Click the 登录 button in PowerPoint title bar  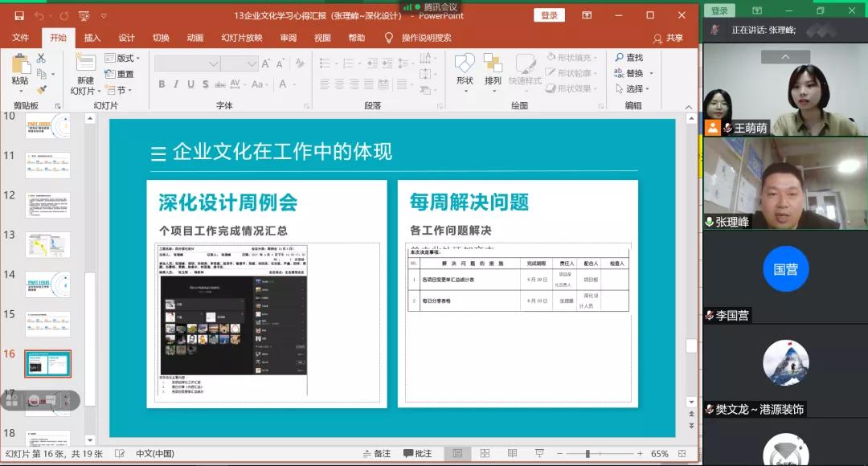pyautogui.click(x=549, y=15)
